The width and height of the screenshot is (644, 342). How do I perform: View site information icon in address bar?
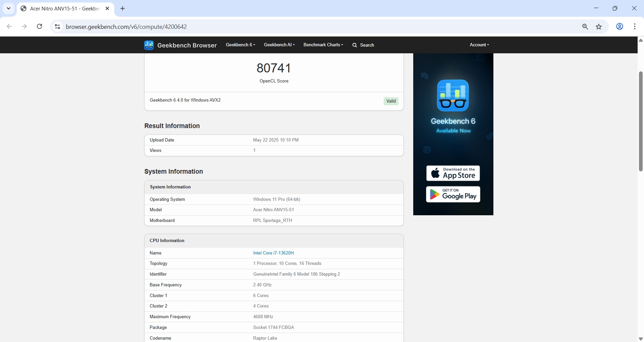pyautogui.click(x=57, y=26)
